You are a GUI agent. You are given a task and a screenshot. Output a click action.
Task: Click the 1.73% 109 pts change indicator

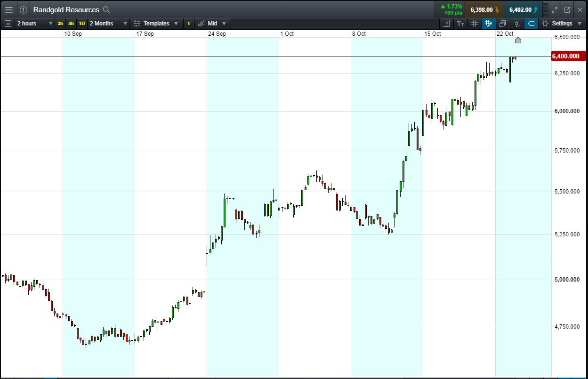[451, 9]
